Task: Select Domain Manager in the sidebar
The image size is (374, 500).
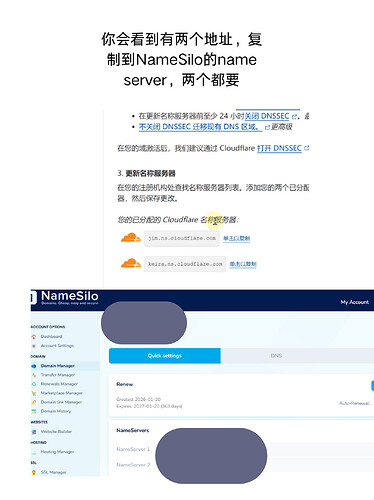Action: (x=58, y=366)
